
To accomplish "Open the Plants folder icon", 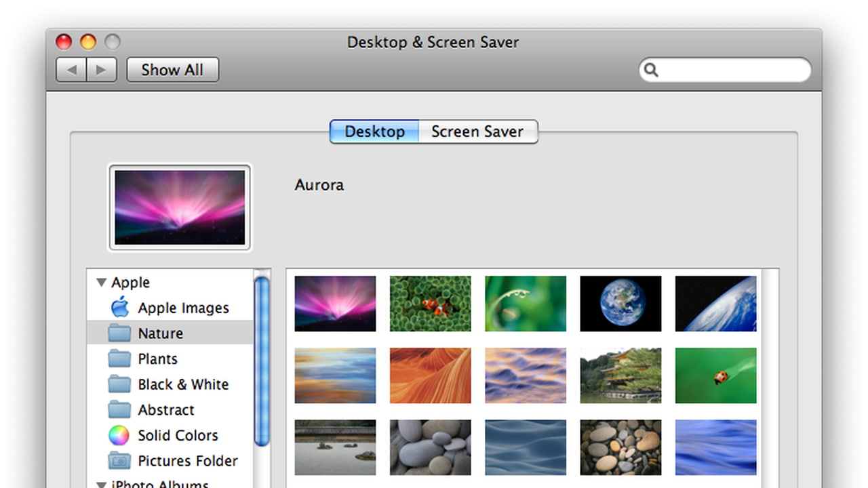I will coord(119,359).
